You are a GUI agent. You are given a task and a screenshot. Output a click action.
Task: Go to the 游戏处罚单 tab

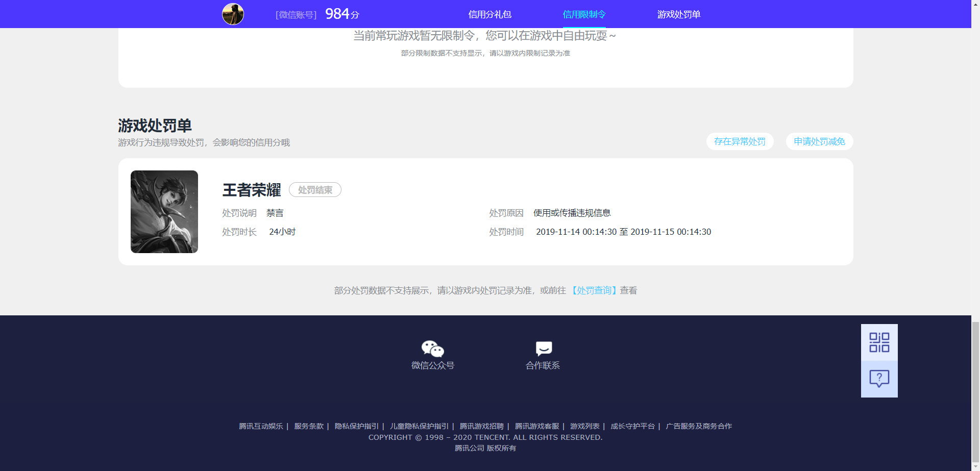point(678,14)
